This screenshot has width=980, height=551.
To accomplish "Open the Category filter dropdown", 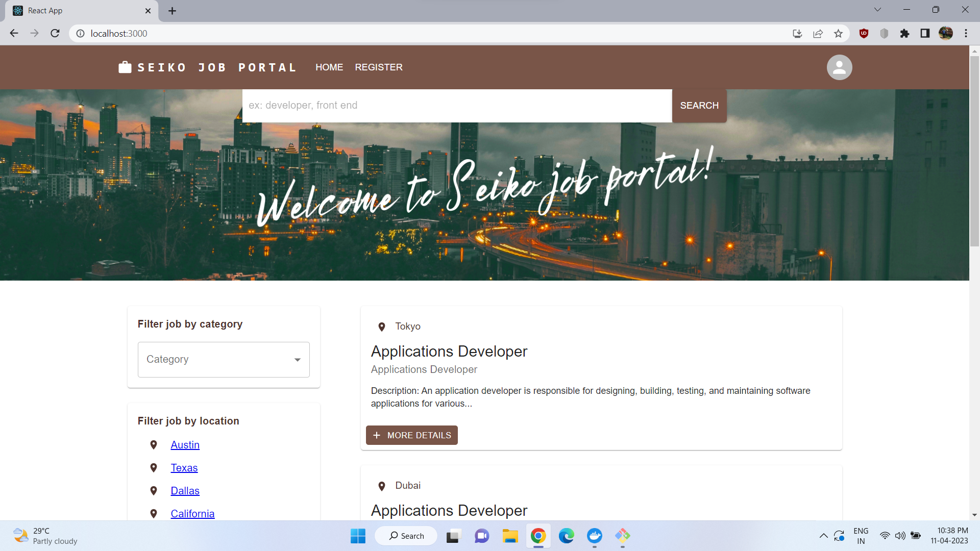I will click(x=223, y=359).
